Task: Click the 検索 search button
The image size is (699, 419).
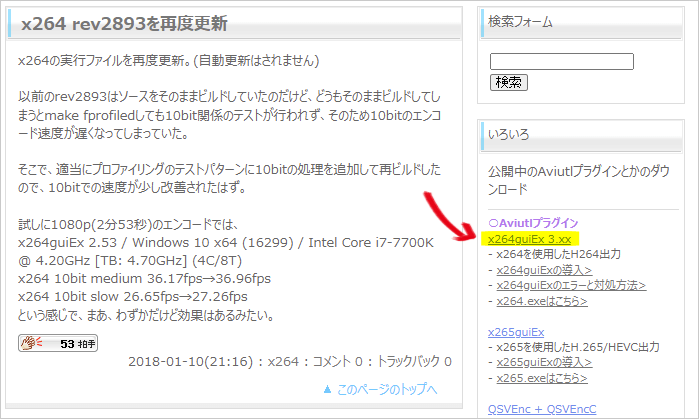Action: click(509, 82)
